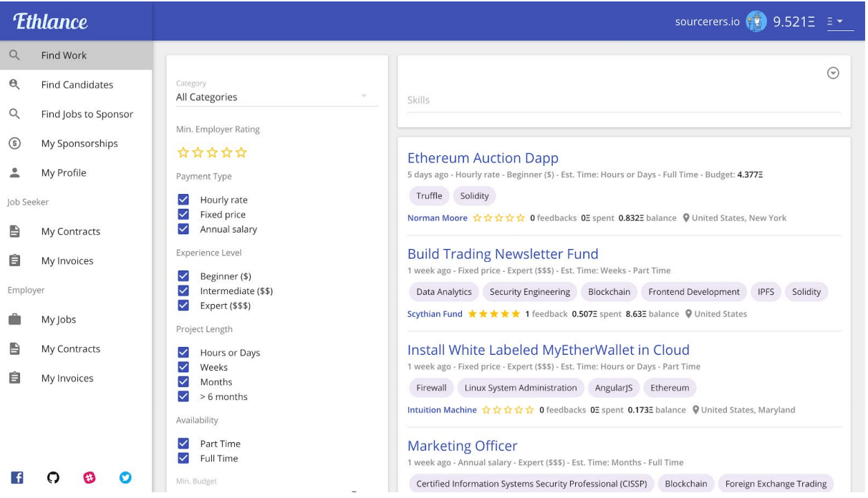This screenshot has height=498, width=868.
Task: Click the Linux System Administration skill chip
Action: (x=521, y=387)
